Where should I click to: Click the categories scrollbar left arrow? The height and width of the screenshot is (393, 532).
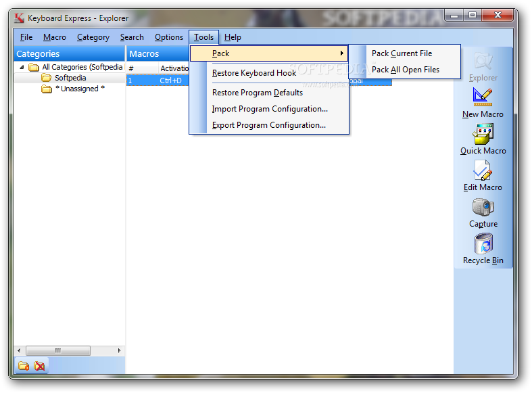[19, 350]
